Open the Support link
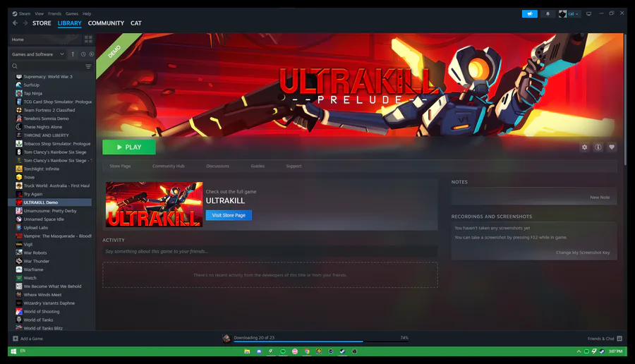 point(294,166)
